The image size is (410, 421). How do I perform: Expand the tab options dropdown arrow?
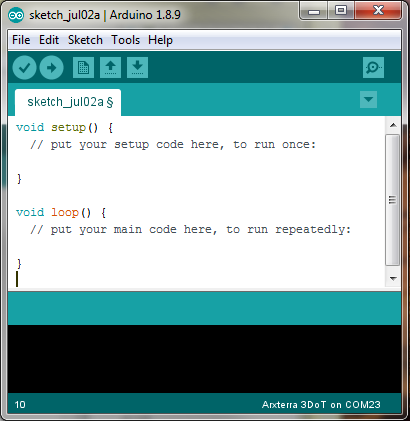pyautogui.click(x=368, y=99)
